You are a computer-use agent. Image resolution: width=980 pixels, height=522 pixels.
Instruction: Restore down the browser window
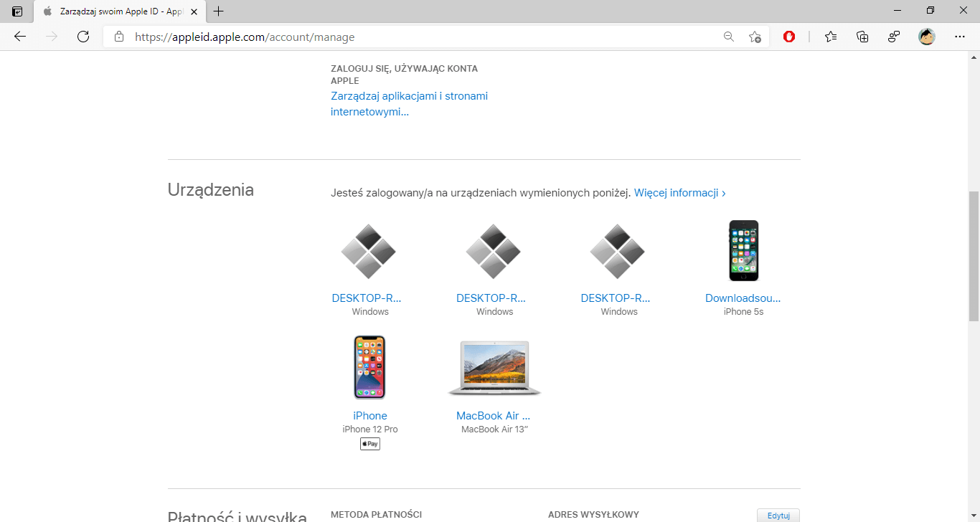point(930,11)
